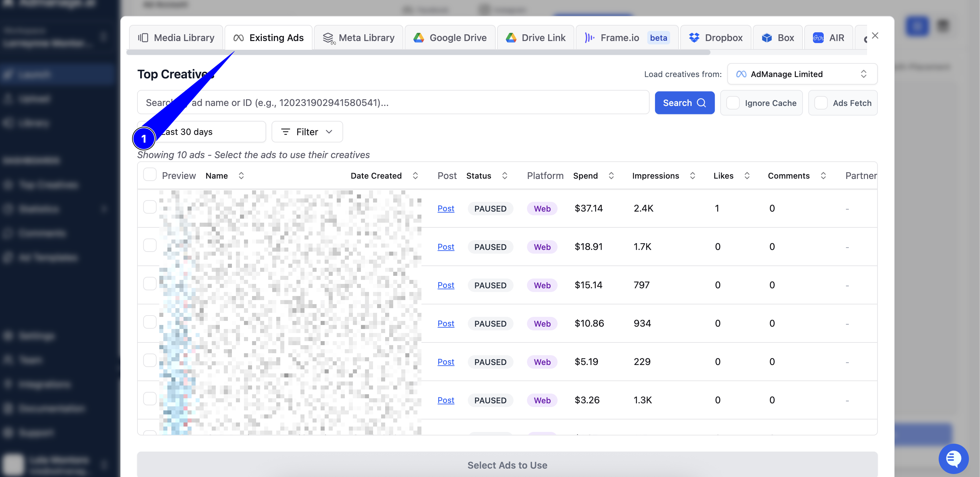This screenshot has height=477, width=980.
Task: Switch to the Existing Ads tab
Action: [269, 38]
